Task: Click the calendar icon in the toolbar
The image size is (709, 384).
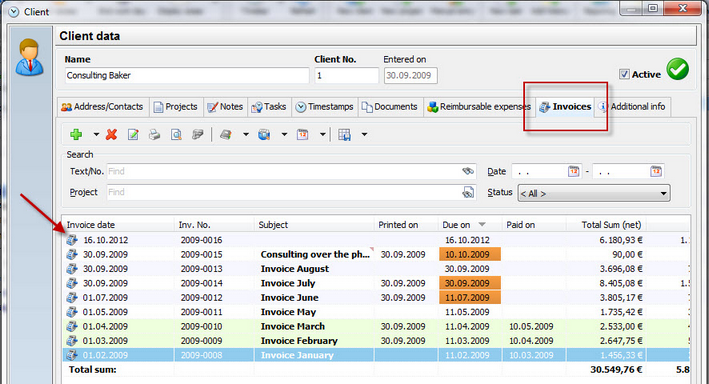Action: point(303,134)
